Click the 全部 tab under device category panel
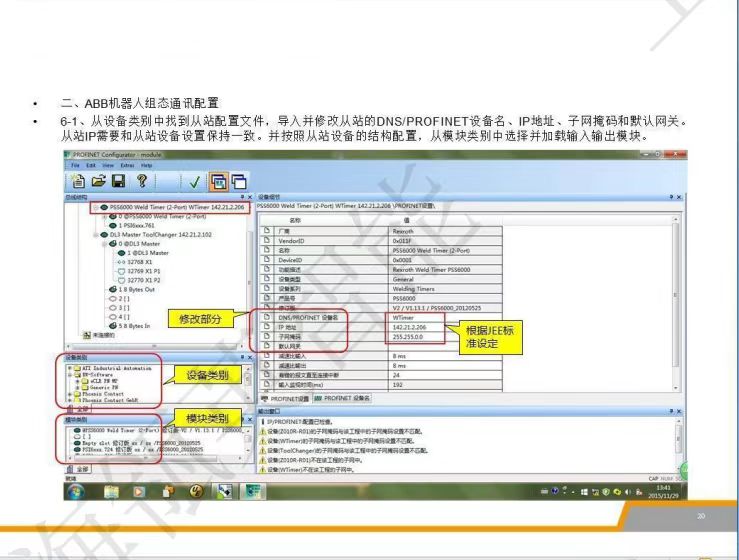The width and height of the screenshot is (739, 560). point(79,409)
